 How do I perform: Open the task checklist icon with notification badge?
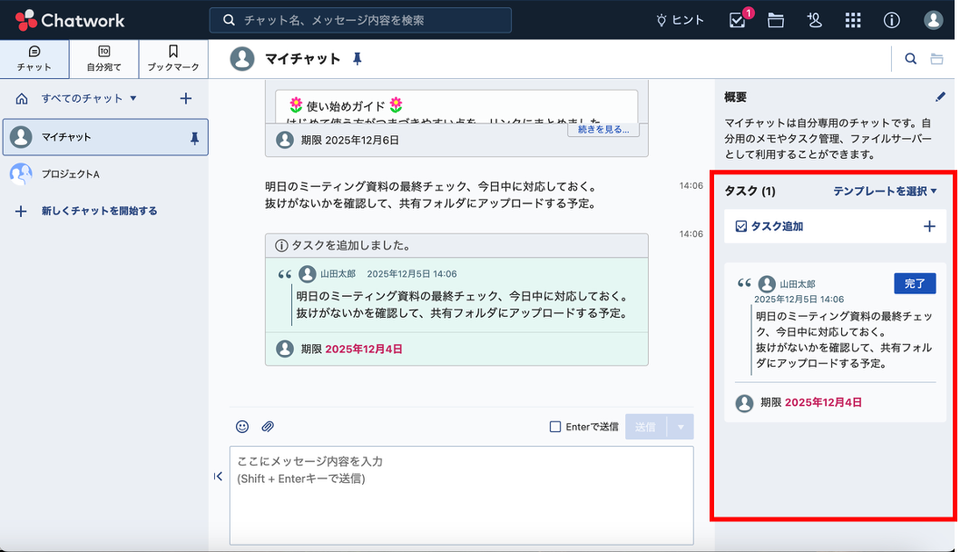736,19
